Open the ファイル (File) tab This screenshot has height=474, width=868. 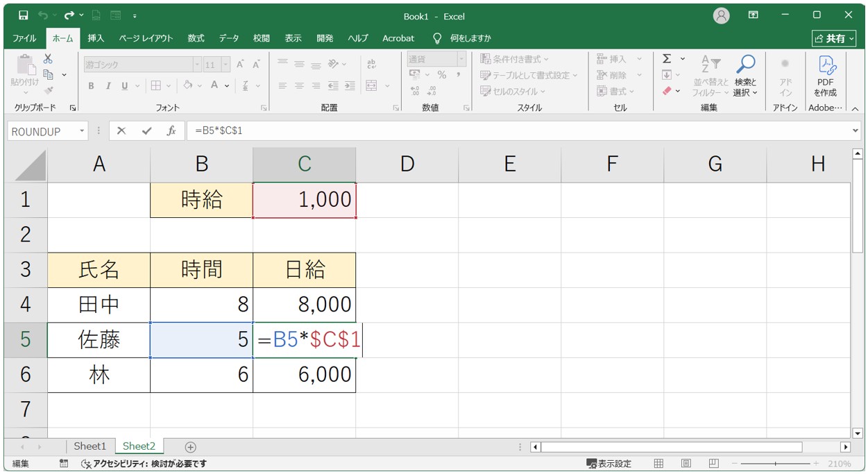coord(25,38)
